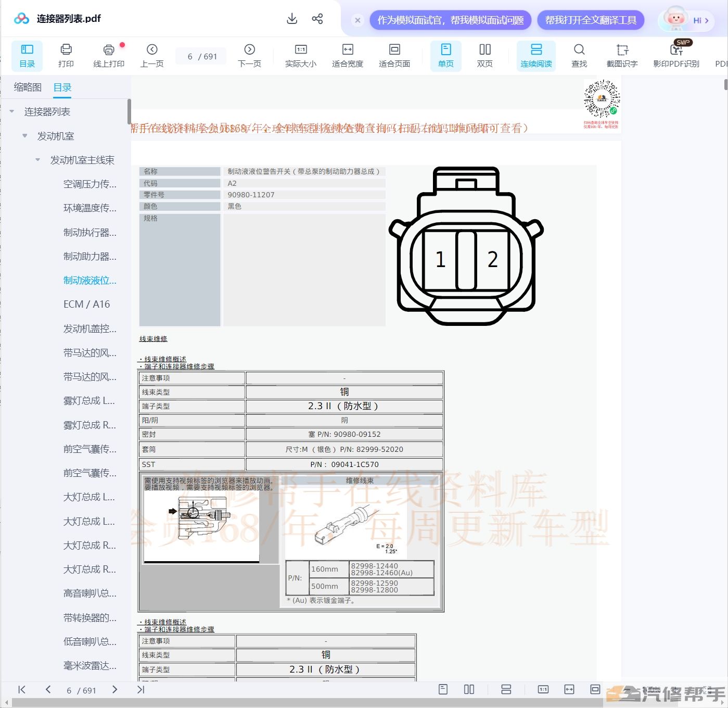Click the page number input showing 6

pyautogui.click(x=190, y=56)
